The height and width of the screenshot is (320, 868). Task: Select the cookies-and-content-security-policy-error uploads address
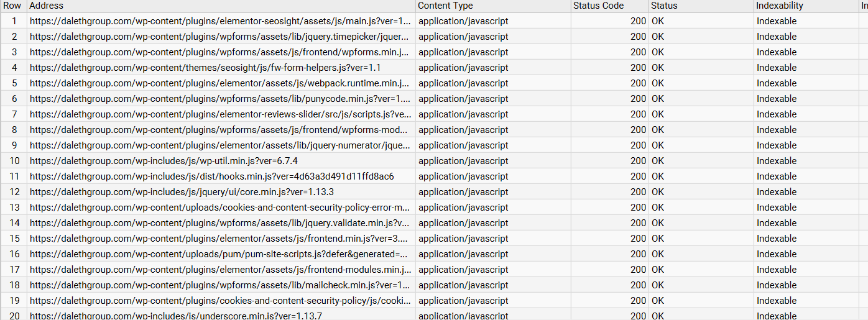(x=221, y=208)
